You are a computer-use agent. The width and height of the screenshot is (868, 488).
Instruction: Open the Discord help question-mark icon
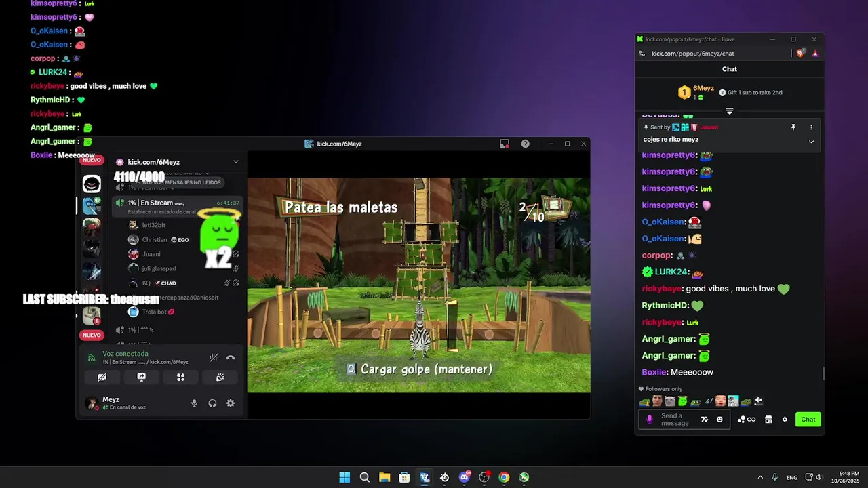(x=525, y=144)
